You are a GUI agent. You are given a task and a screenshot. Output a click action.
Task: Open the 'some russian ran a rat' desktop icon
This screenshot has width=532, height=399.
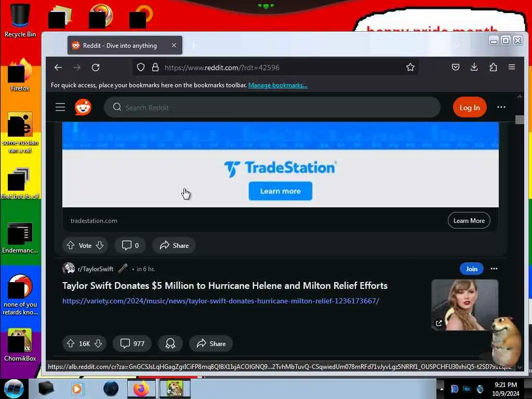20,132
